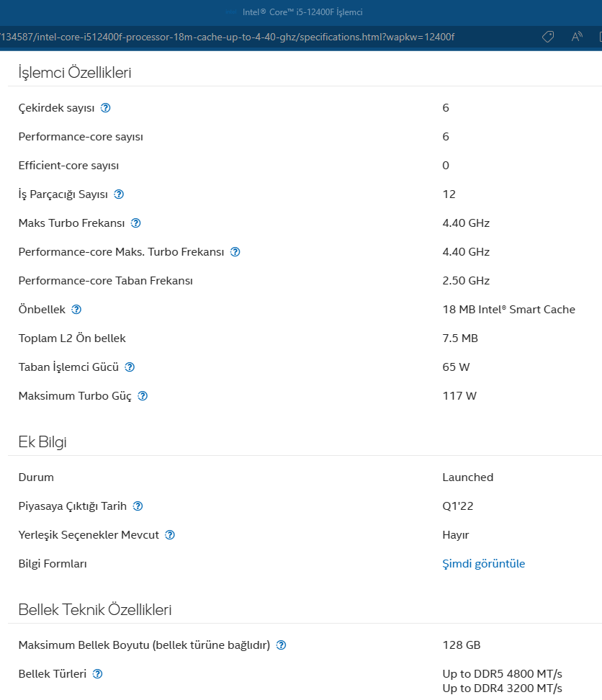
Task: Open the Şimdi görüntüle link
Action: click(483, 564)
